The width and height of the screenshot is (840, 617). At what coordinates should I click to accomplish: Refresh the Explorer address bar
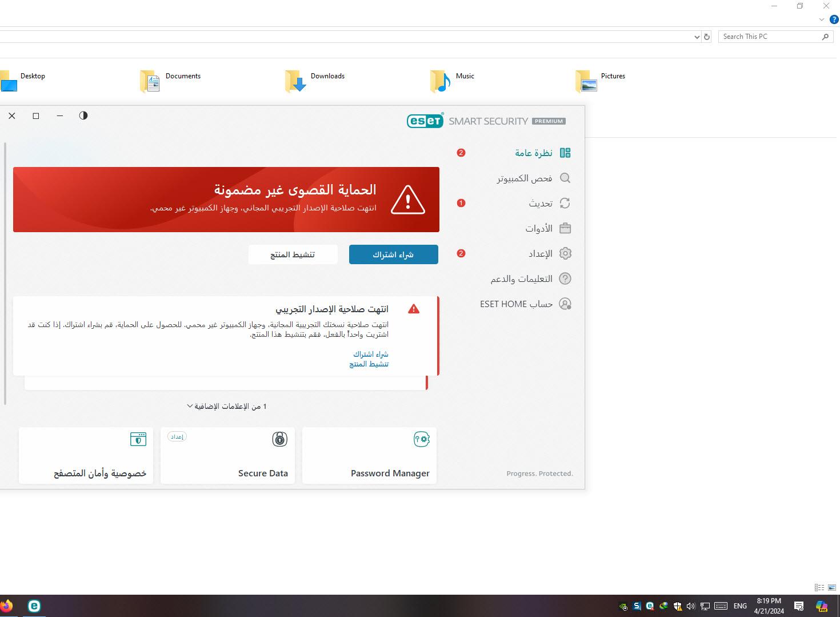[x=707, y=37]
